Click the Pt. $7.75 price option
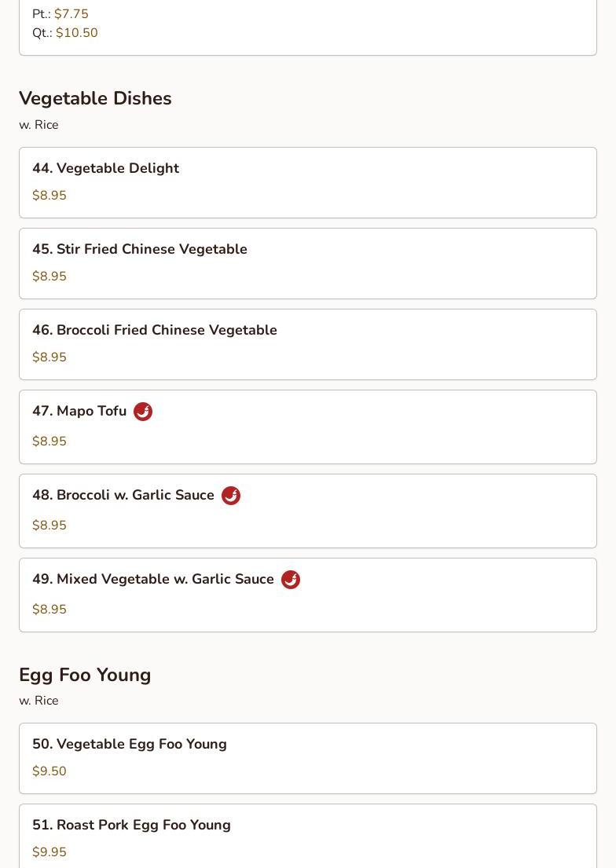Viewport: 616px width, 868px height. [71, 14]
